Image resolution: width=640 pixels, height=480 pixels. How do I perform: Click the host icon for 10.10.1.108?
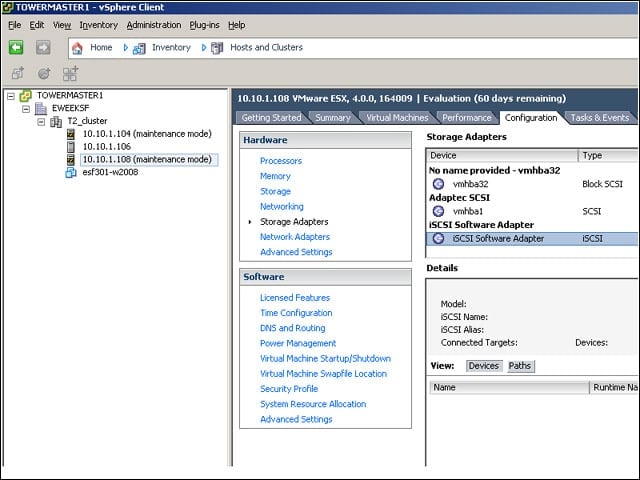click(x=71, y=160)
